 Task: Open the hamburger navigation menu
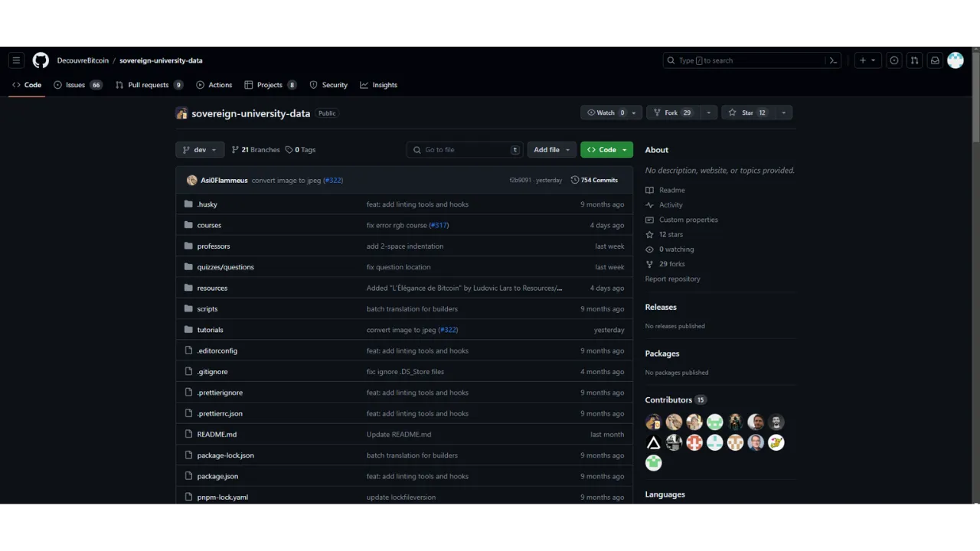(16, 60)
